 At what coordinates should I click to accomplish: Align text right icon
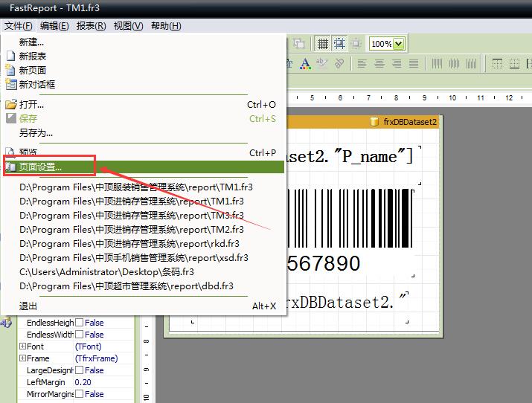pos(397,63)
